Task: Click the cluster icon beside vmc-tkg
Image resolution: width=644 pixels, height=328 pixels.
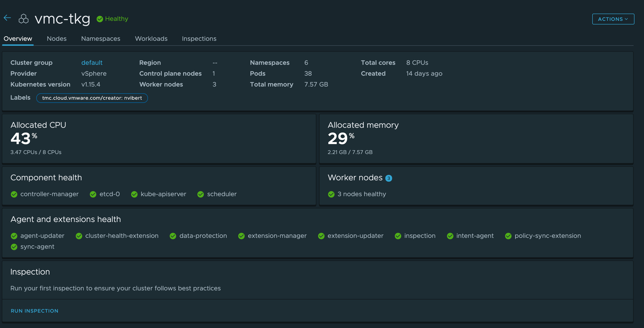Action: [x=24, y=19]
